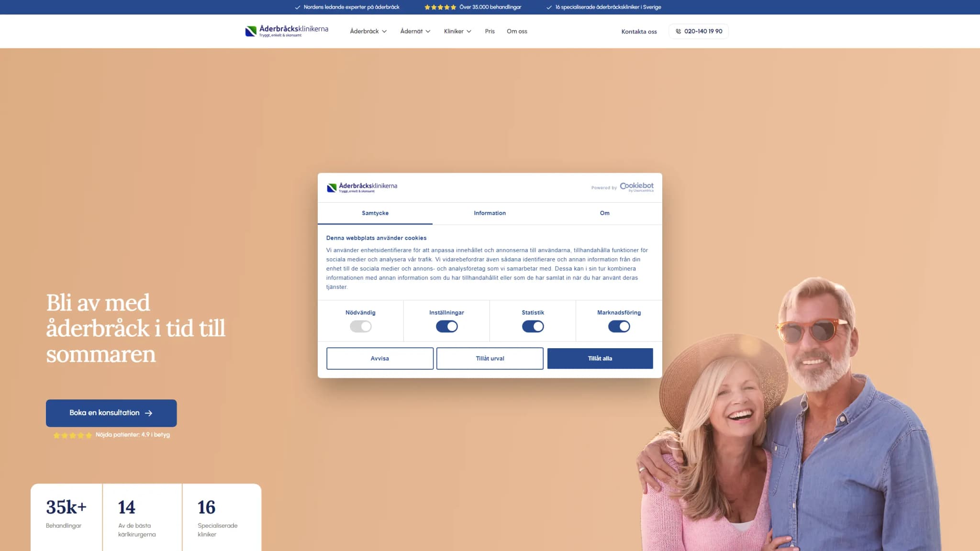Screen dimensions: 980x551
Task: Disable the Marknadsföring cookie switch
Action: point(619,326)
